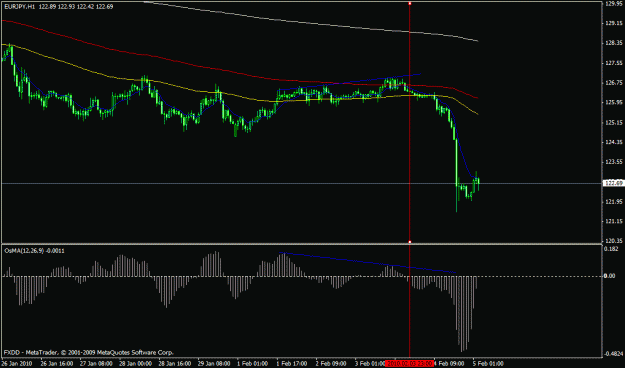Click the 26 Jan 2010 time axis label
Screen dimensions: 625x368
coord(16,364)
